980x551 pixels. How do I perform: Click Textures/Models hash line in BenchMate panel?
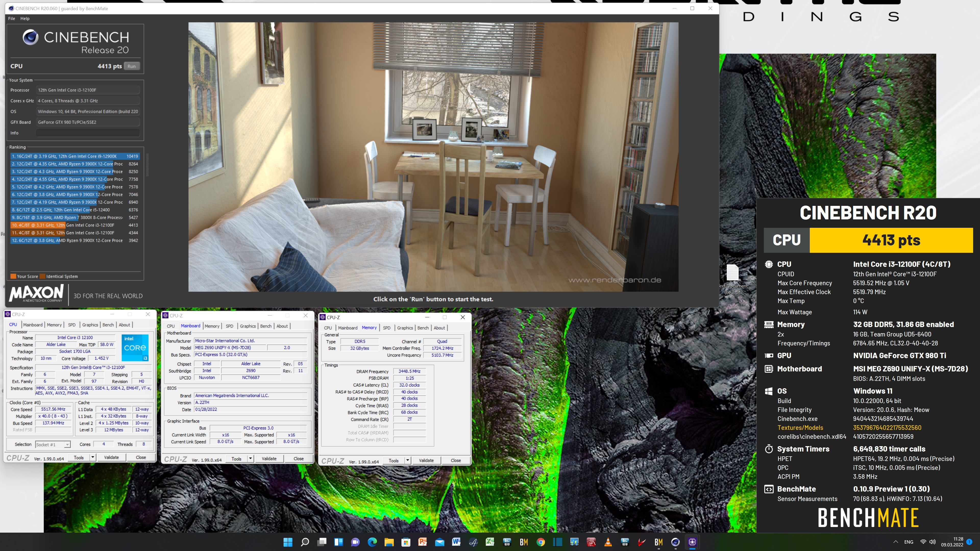click(x=849, y=428)
